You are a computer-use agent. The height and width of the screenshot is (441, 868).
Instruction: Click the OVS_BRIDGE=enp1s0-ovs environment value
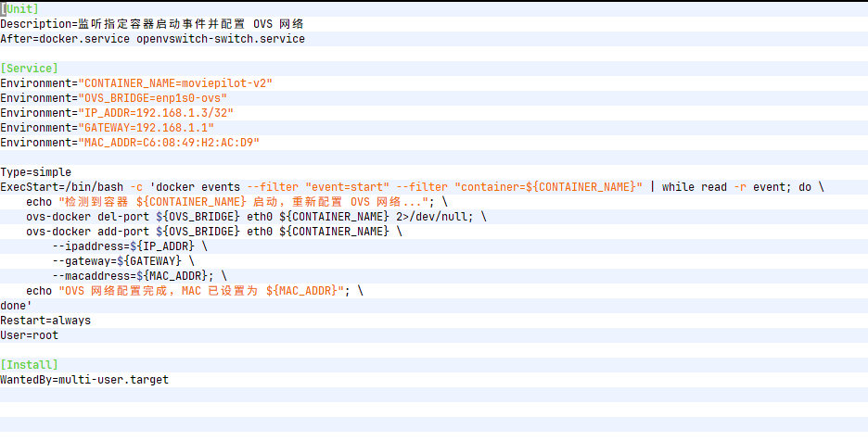tap(152, 98)
